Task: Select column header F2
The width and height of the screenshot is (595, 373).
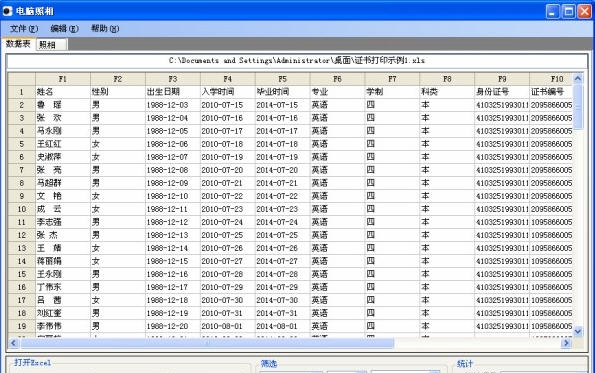Action: coord(118,79)
